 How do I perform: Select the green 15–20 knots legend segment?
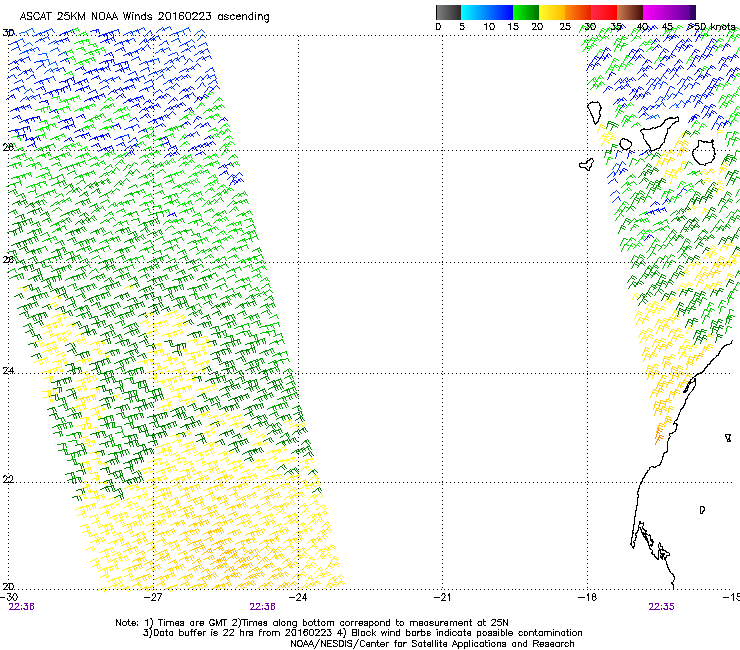click(x=526, y=12)
